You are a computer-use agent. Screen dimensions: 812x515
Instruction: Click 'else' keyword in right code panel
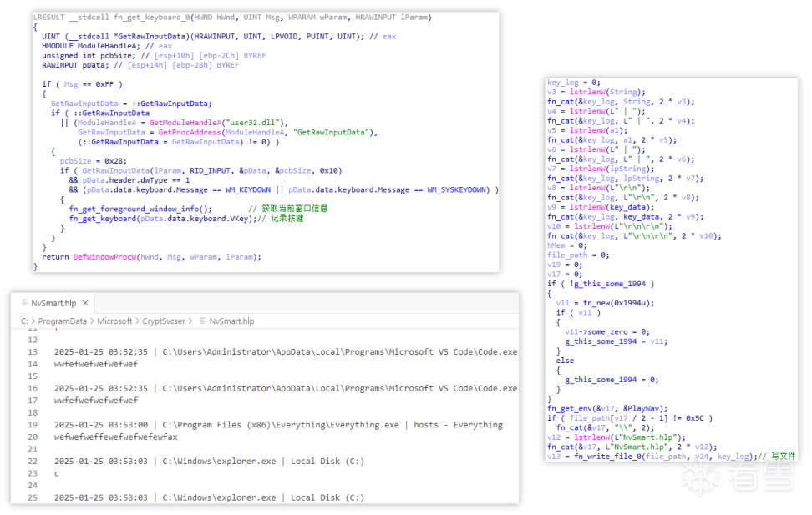click(565, 361)
